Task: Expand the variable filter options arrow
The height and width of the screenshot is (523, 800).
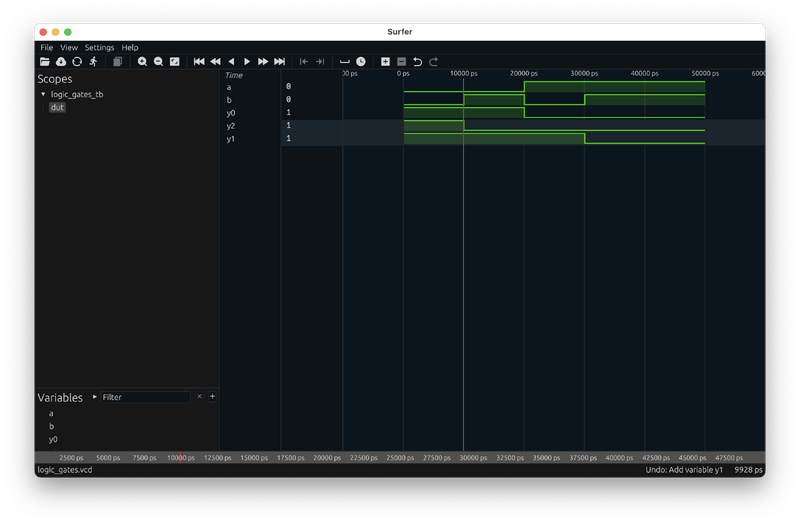Action: point(95,397)
